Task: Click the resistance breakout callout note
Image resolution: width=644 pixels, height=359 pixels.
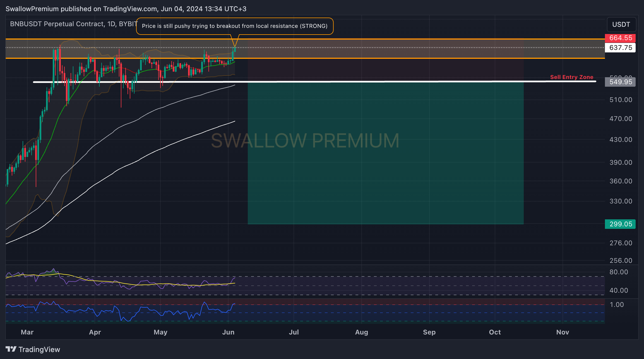Action: click(235, 26)
